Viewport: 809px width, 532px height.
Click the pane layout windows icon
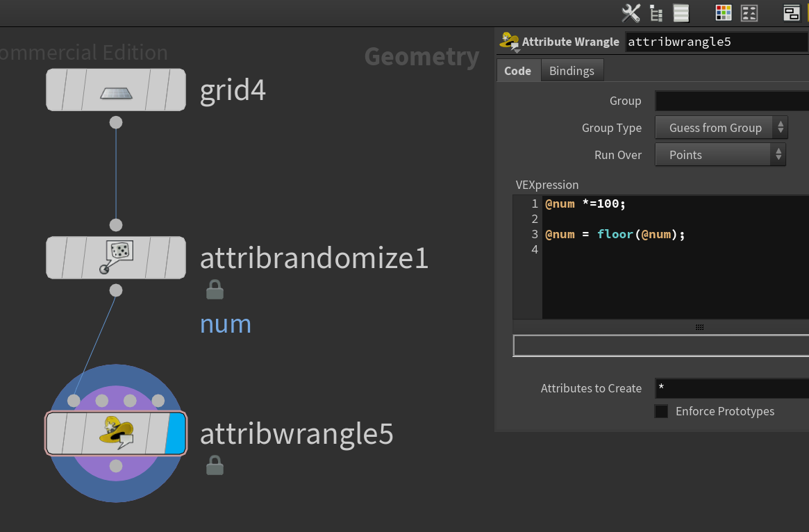(791, 13)
